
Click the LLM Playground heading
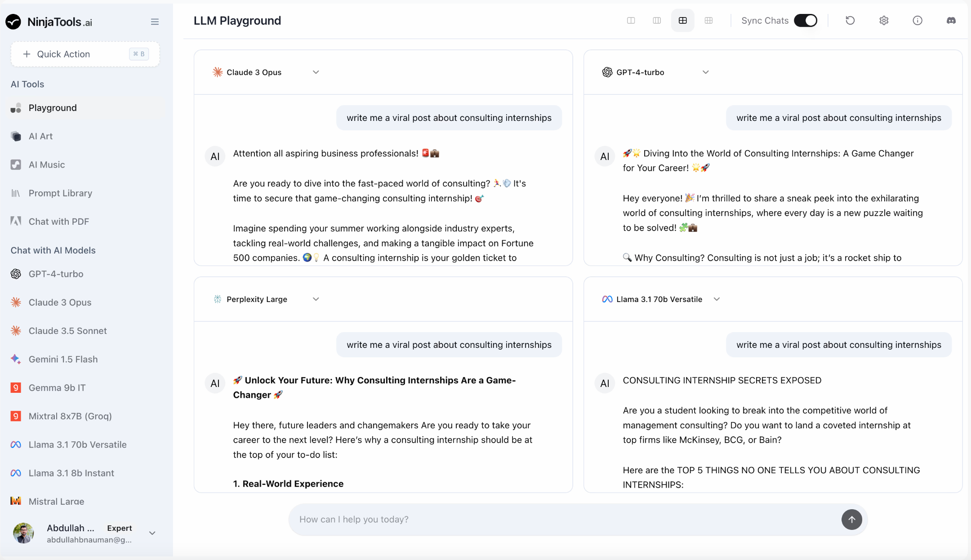click(237, 21)
